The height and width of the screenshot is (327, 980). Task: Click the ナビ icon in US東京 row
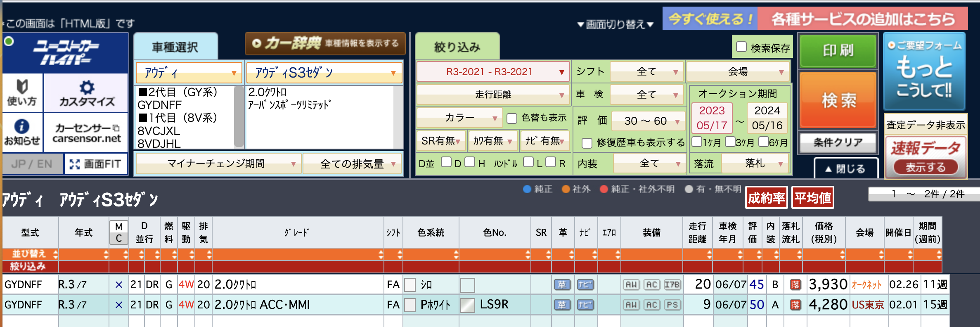(x=585, y=305)
